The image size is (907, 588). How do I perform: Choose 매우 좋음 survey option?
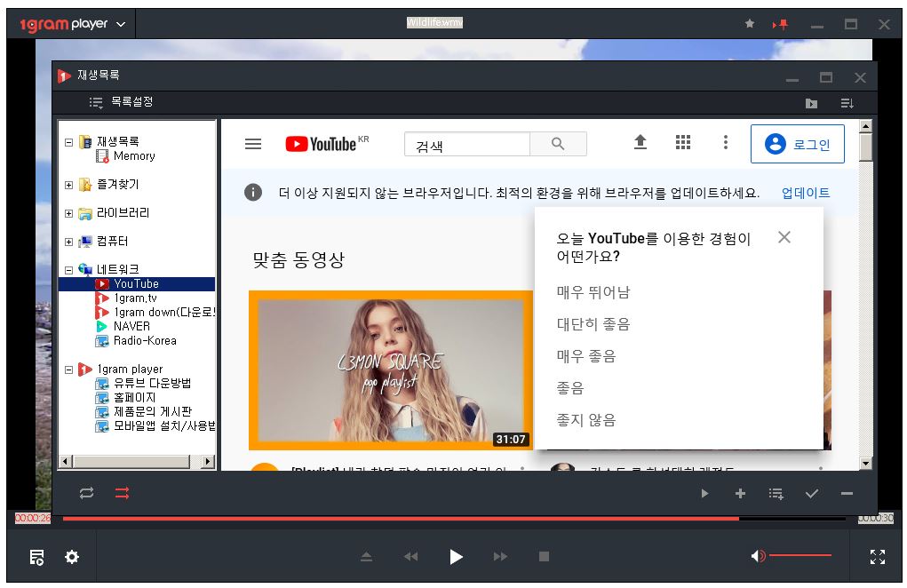click(586, 356)
